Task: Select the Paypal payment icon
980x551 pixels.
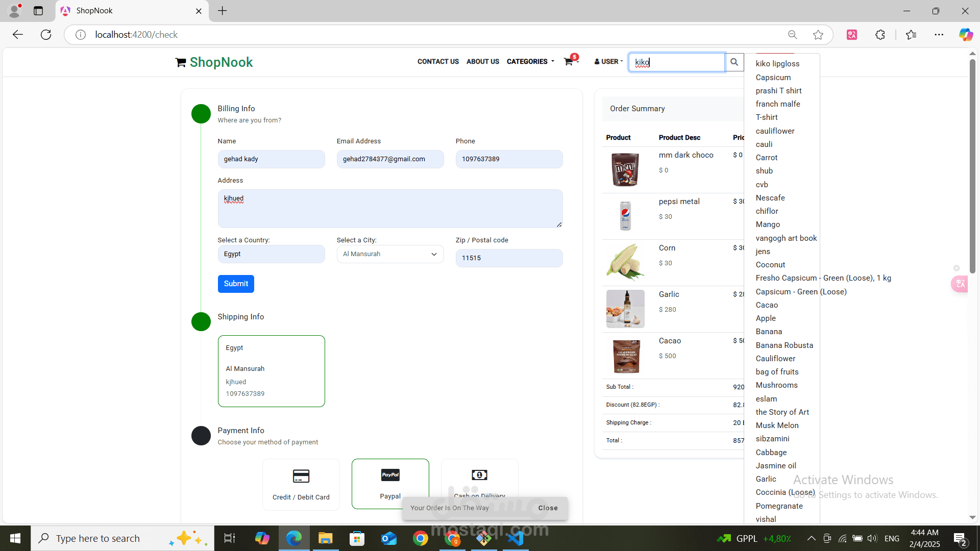Action: (390, 475)
